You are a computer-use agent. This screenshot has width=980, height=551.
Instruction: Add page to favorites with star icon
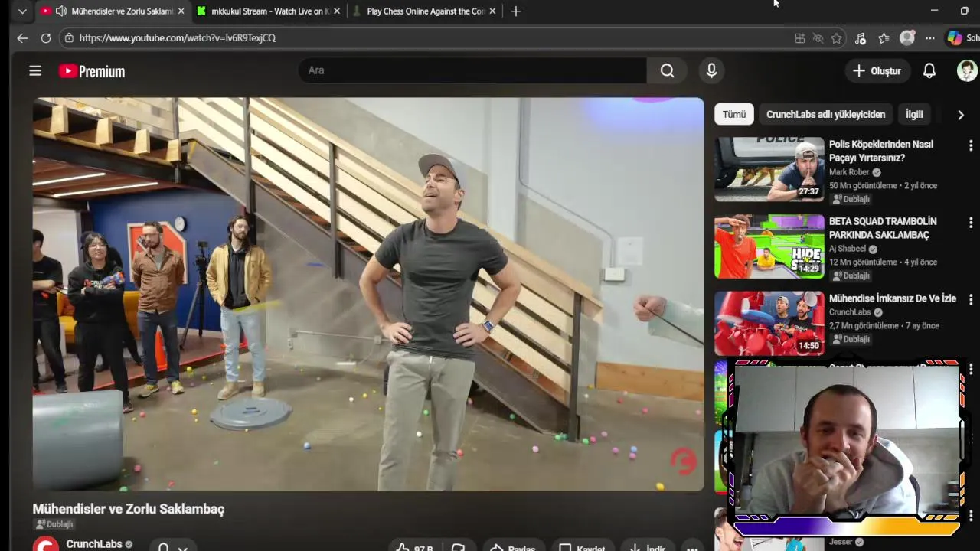click(837, 38)
